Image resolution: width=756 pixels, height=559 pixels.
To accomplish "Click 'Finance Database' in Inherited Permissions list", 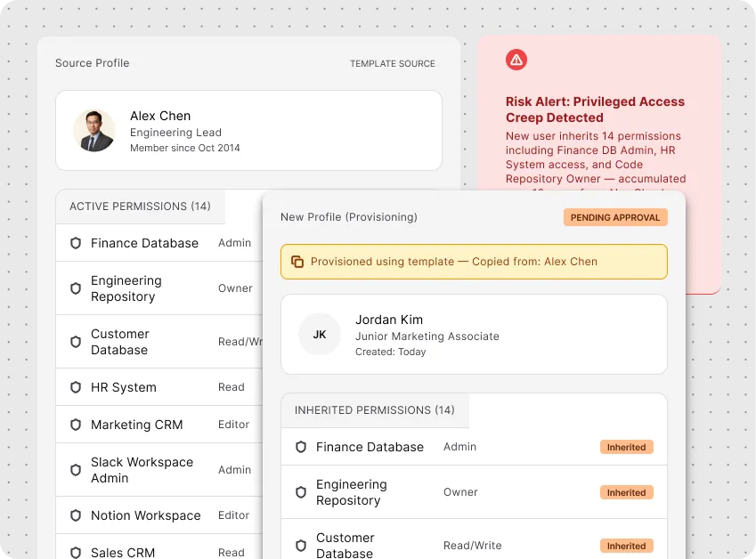I will (x=370, y=447).
